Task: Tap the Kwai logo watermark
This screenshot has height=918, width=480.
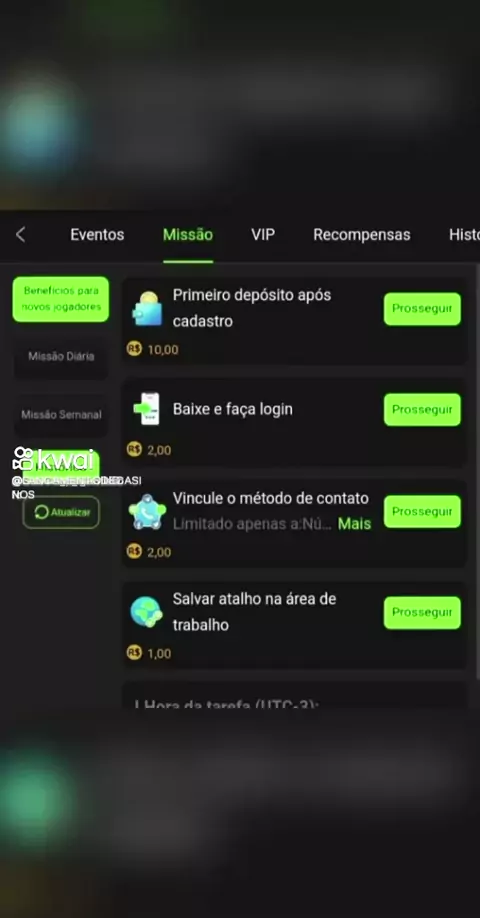Action: (53, 459)
